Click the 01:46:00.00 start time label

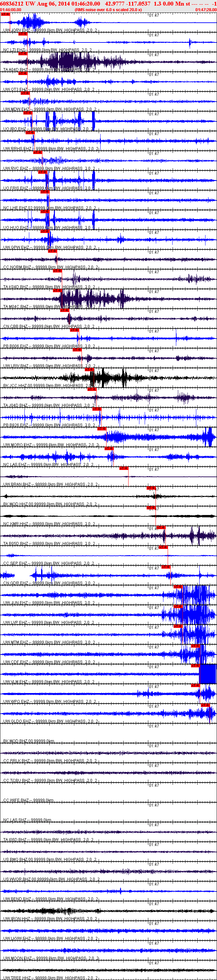(x=11, y=10)
